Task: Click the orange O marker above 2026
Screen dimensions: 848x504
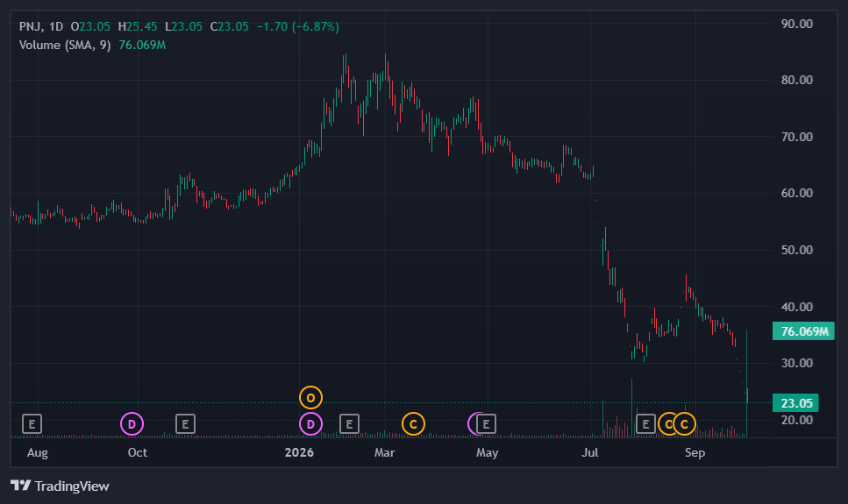Action: click(311, 398)
